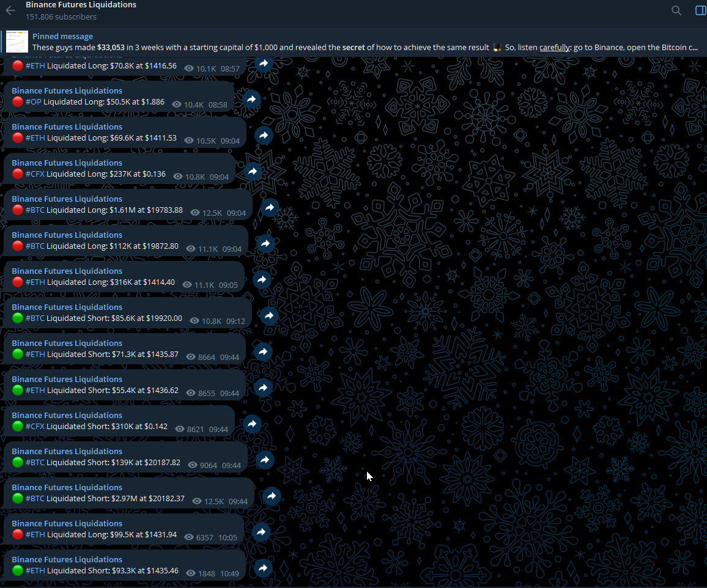Forward the #BTC Long $112K message
707x588 pixels.
265,244
